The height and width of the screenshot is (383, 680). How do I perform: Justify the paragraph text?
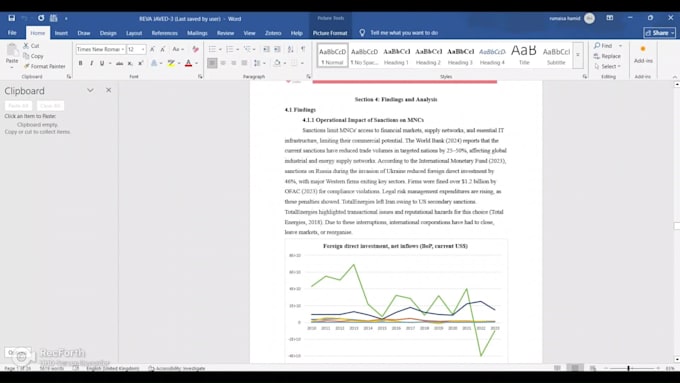tap(245, 63)
